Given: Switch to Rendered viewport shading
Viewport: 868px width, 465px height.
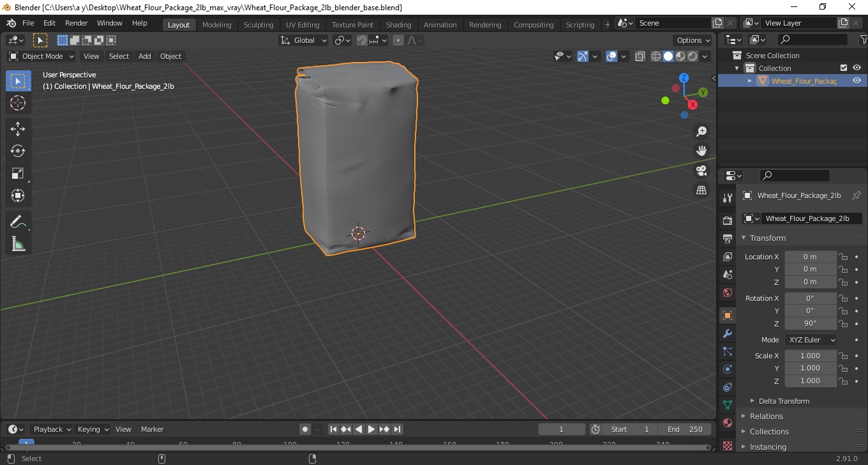Looking at the screenshot, I should [x=692, y=56].
